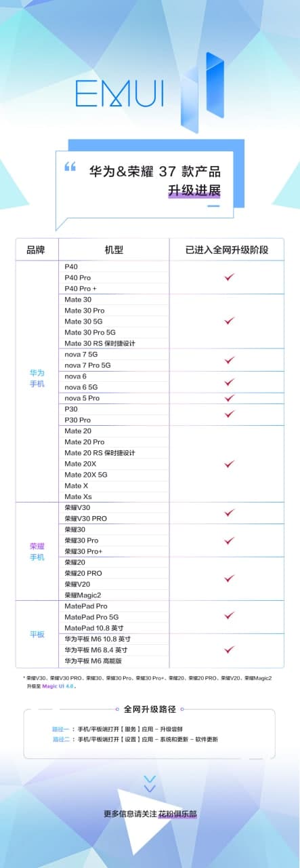The height and width of the screenshot is (868, 300).
Task: Click the blue 11 graphic logo
Action: (x=202, y=92)
